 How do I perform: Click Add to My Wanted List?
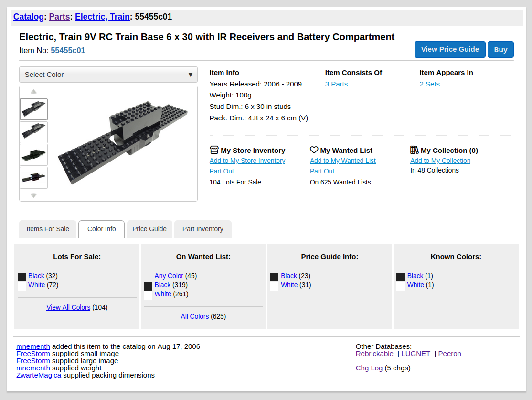[343, 161]
